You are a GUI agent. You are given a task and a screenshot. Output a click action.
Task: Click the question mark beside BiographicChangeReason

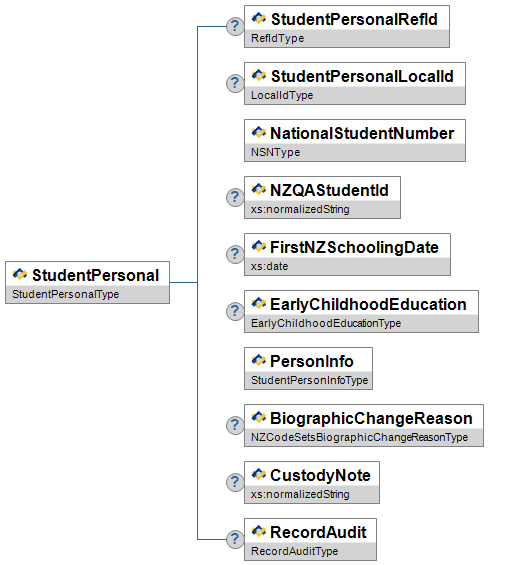click(235, 425)
